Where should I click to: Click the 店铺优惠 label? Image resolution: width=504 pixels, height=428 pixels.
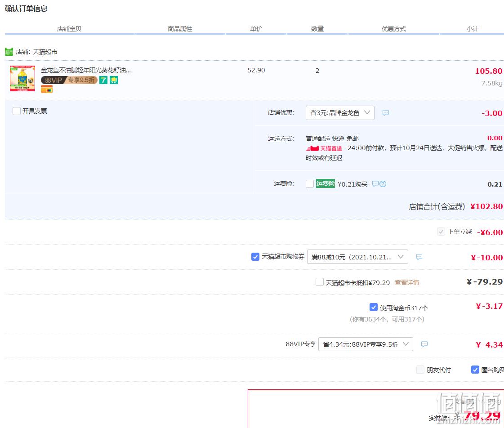[281, 112]
